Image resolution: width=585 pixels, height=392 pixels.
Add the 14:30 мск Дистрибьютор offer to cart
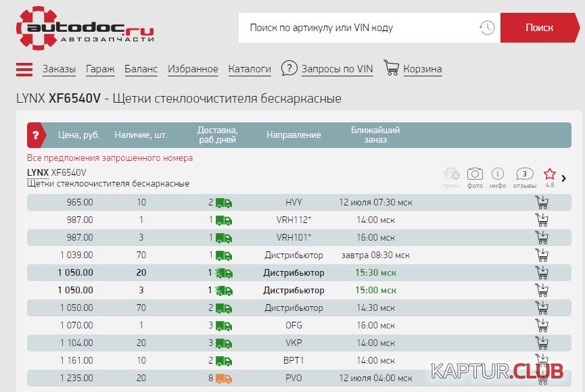(x=542, y=308)
